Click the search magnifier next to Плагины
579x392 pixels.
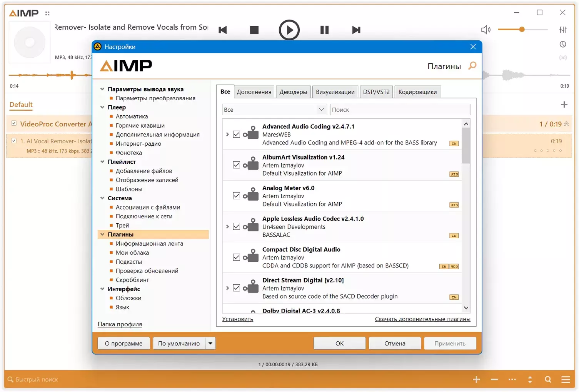click(x=472, y=66)
